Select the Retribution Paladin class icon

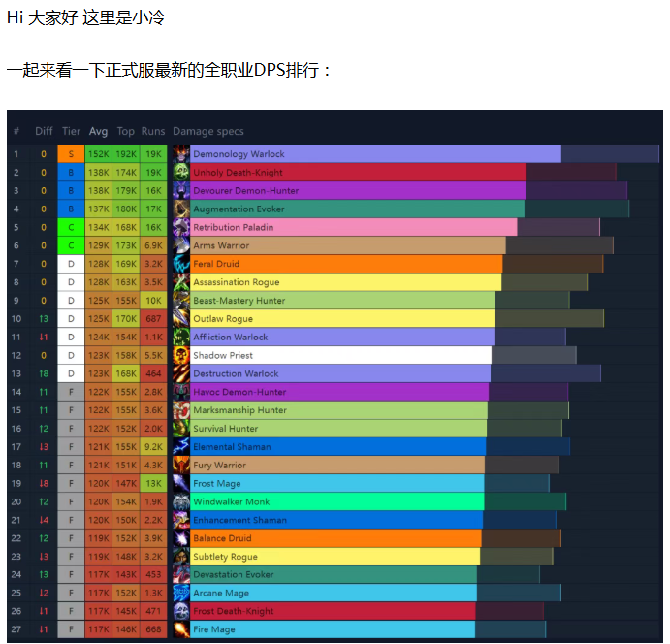tap(181, 227)
